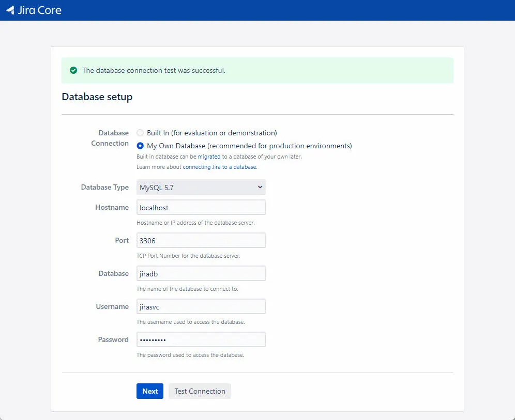Click the Port input field
This screenshot has height=420, width=515.
pyautogui.click(x=201, y=240)
